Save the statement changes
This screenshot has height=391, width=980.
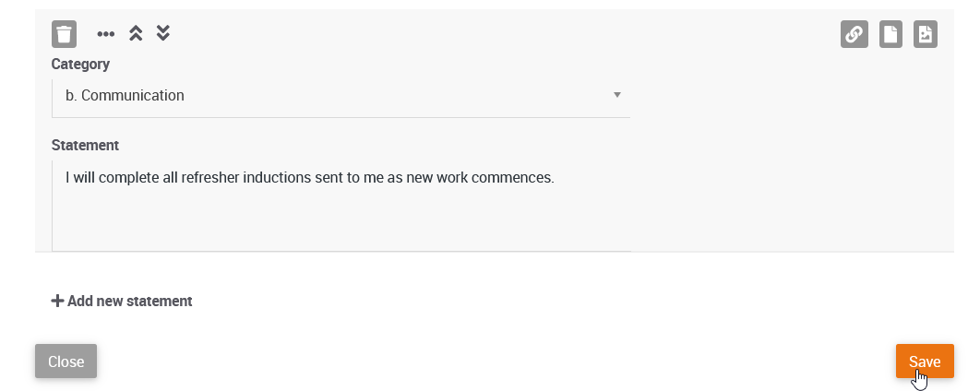925,361
